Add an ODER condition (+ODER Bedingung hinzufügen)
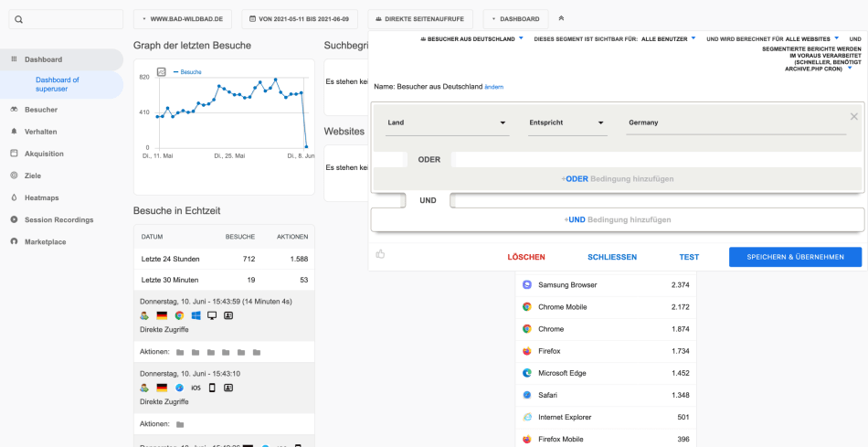Viewport: 868px width, 447px height. coord(618,179)
